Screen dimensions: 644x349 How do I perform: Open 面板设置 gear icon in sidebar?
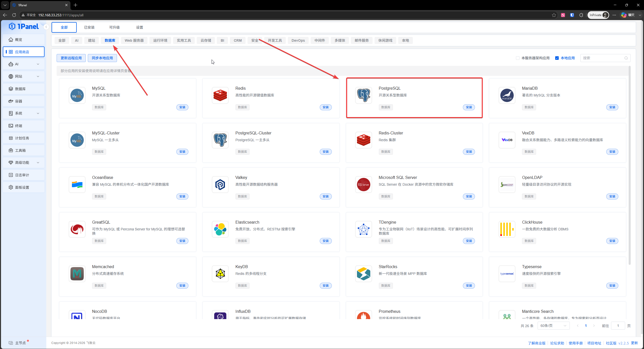pyautogui.click(x=11, y=187)
